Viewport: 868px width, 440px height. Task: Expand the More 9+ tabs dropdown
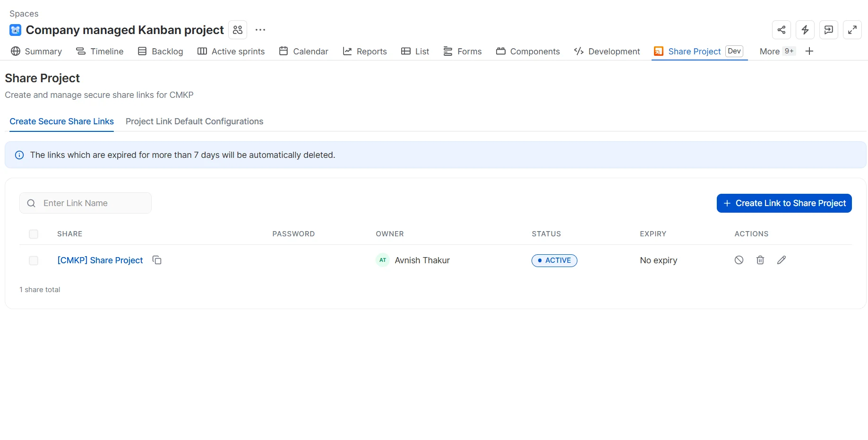click(777, 51)
